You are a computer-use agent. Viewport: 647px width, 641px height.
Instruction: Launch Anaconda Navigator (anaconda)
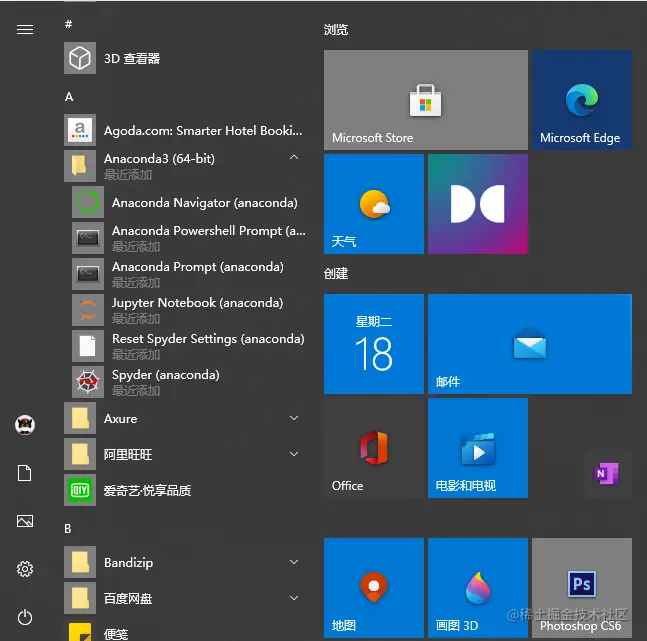[189, 202]
